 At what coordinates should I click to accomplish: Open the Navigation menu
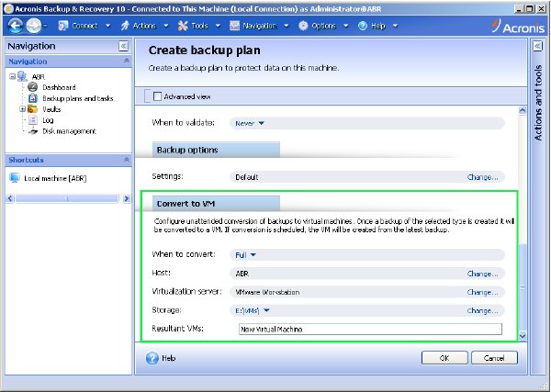point(260,26)
